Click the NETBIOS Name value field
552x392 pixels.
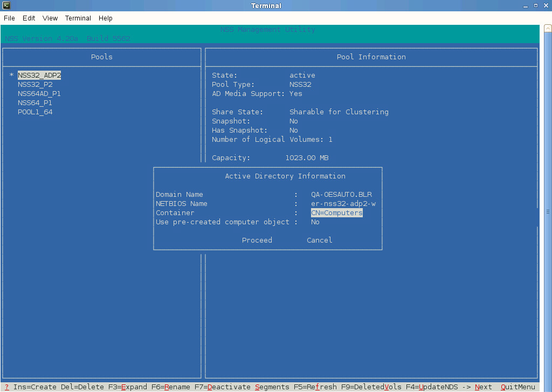343,204
